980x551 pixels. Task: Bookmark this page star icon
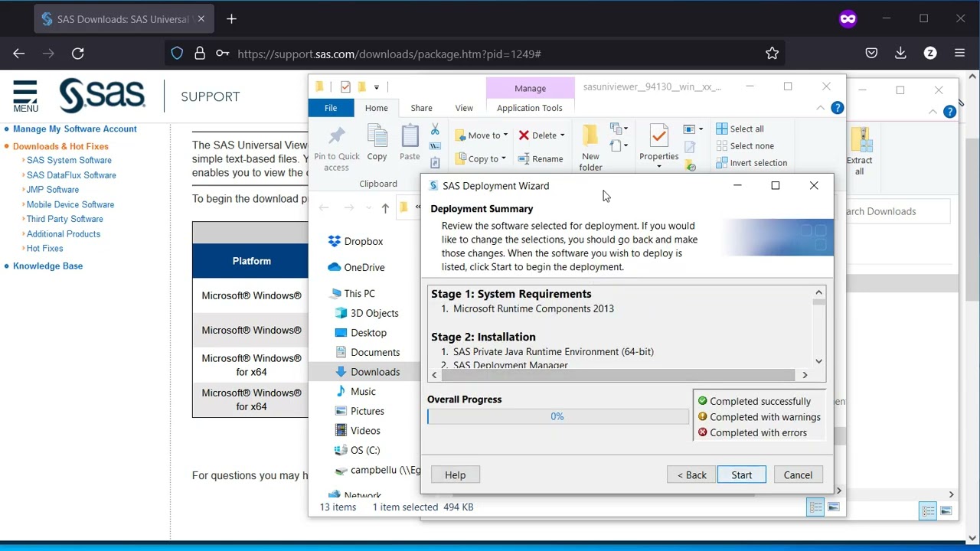pos(772,53)
